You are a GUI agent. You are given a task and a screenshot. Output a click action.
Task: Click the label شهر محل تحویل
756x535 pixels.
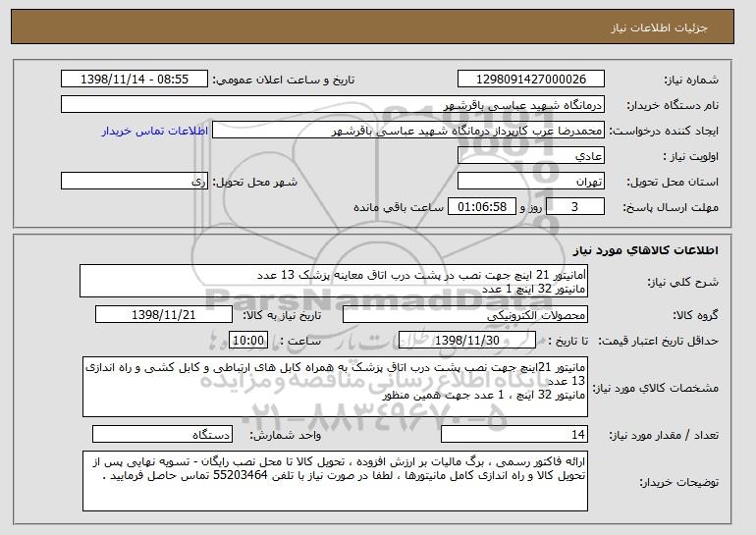tap(255, 183)
